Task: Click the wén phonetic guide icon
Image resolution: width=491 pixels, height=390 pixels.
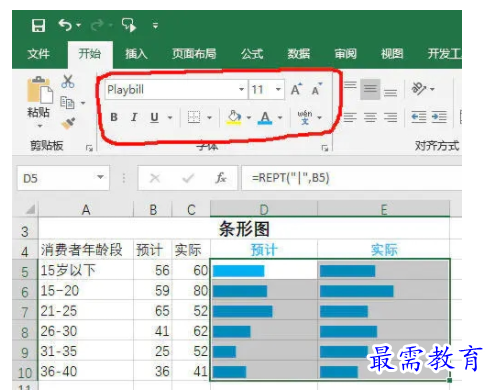Action: [x=305, y=117]
